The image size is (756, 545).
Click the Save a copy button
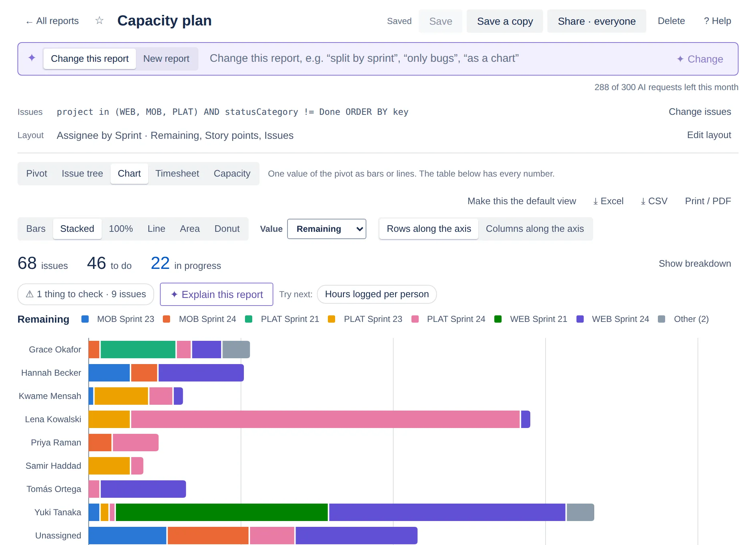click(x=505, y=21)
